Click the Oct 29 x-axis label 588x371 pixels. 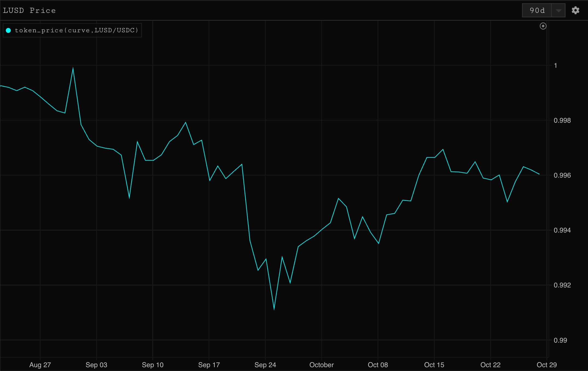click(546, 365)
